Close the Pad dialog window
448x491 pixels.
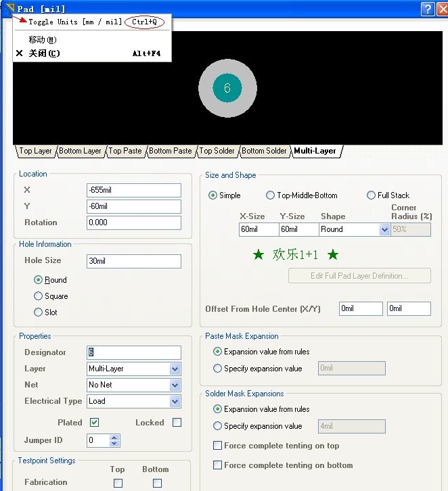pos(443,9)
